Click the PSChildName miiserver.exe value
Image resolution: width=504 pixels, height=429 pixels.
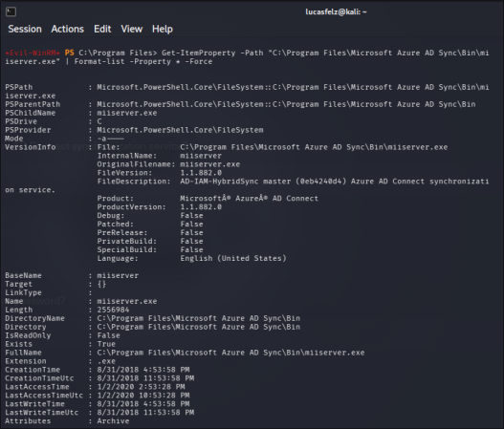point(127,113)
